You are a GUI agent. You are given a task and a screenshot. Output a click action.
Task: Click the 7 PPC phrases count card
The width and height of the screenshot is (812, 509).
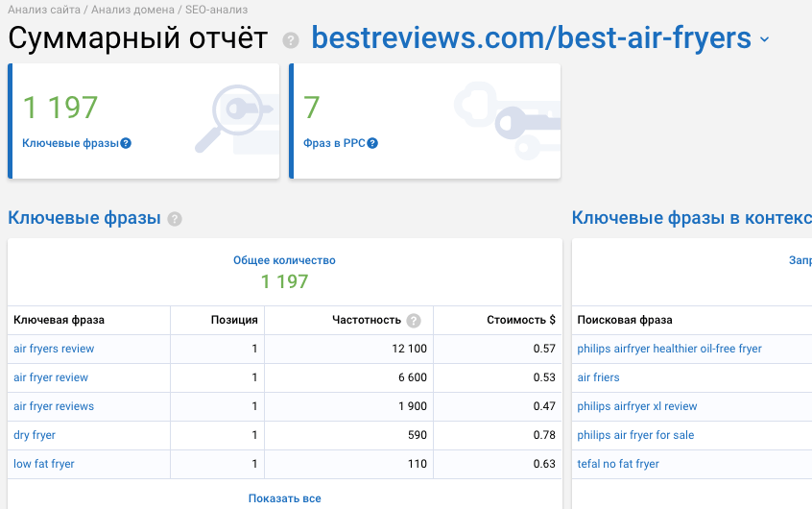424,121
